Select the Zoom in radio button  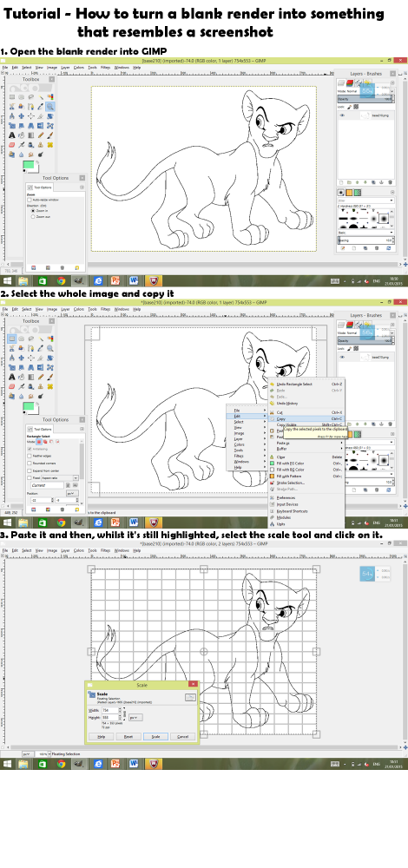click(32, 211)
